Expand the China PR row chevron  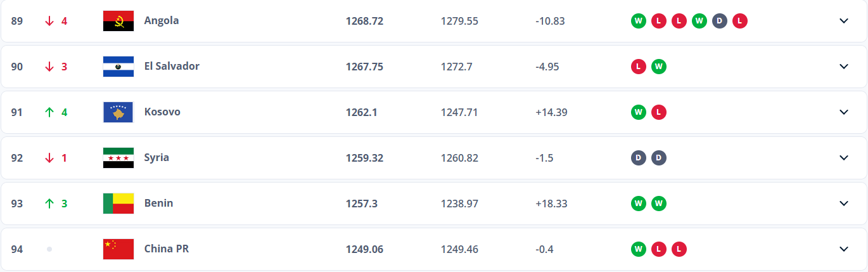pyautogui.click(x=844, y=249)
